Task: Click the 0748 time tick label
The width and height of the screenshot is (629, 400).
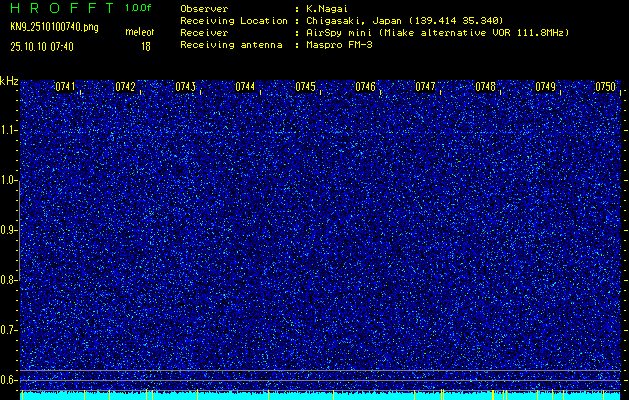Action: (x=485, y=87)
